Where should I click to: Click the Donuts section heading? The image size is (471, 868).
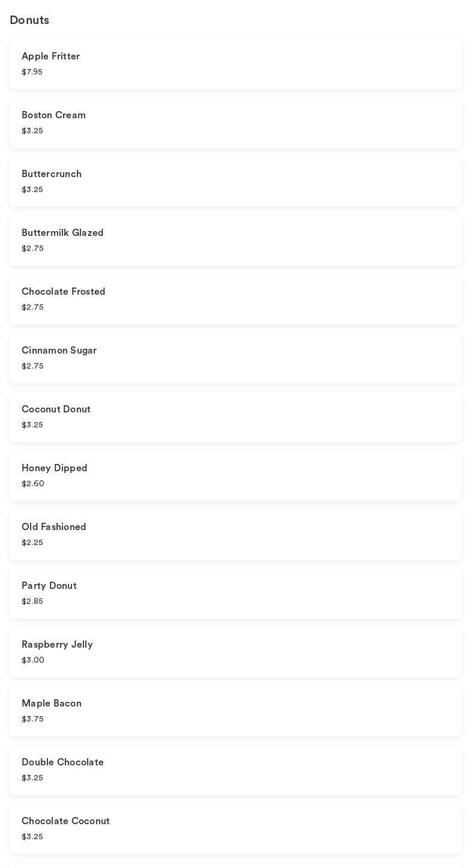pyautogui.click(x=29, y=20)
